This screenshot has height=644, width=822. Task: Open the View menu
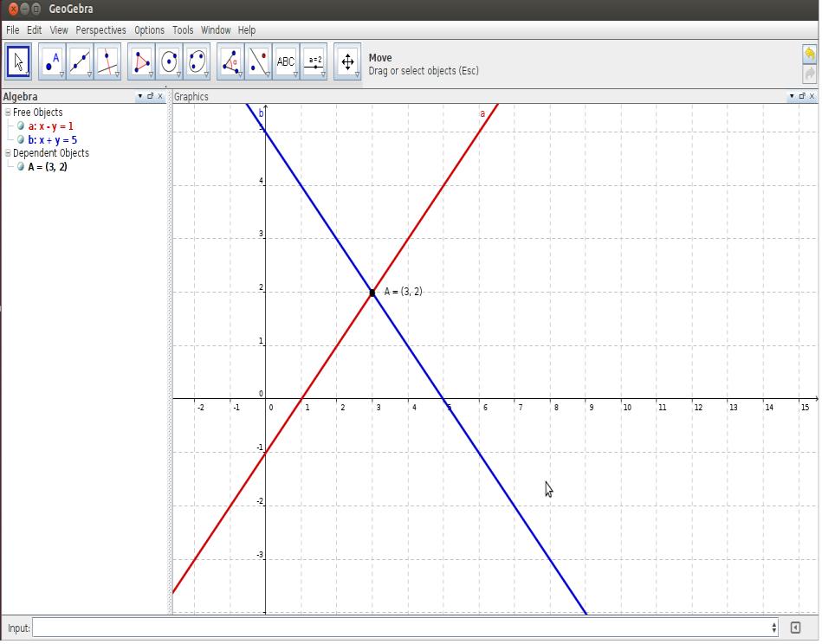[x=59, y=30]
